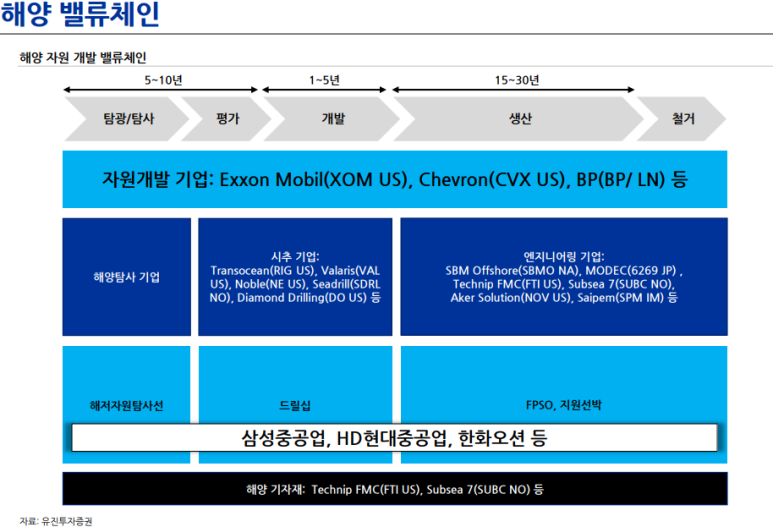Click the 삼성중공업, HD현대중공업, 한화오션 box
Image resolution: width=773 pixels, height=527 pixels.
point(394,438)
